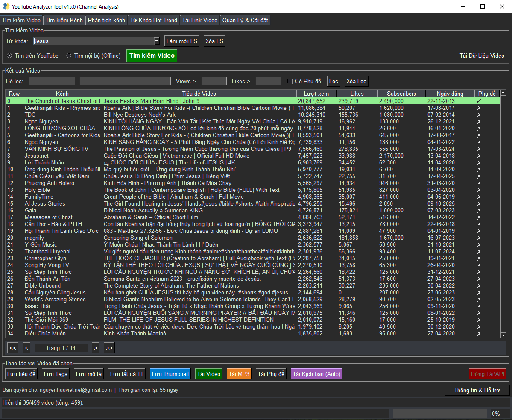Click the purple 'Tải Kịch bản (Auto)' button
Image resolution: width=512 pixels, height=420 pixels.
pos(316,374)
